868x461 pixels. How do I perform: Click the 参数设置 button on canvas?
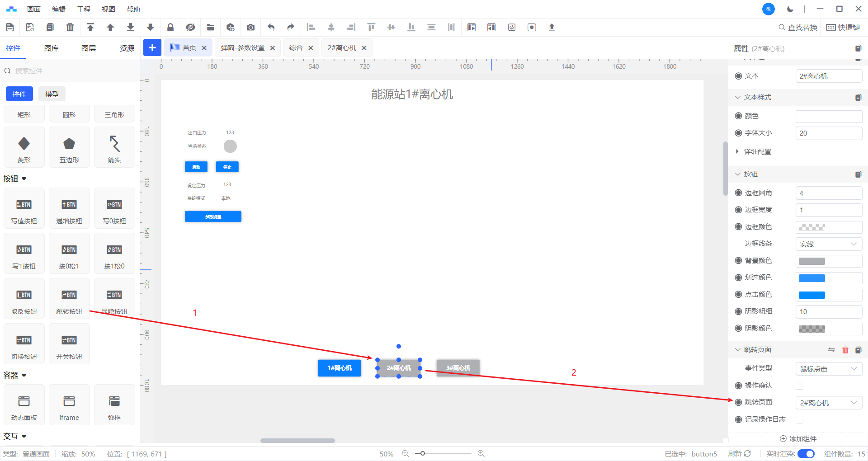coord(213,217)
